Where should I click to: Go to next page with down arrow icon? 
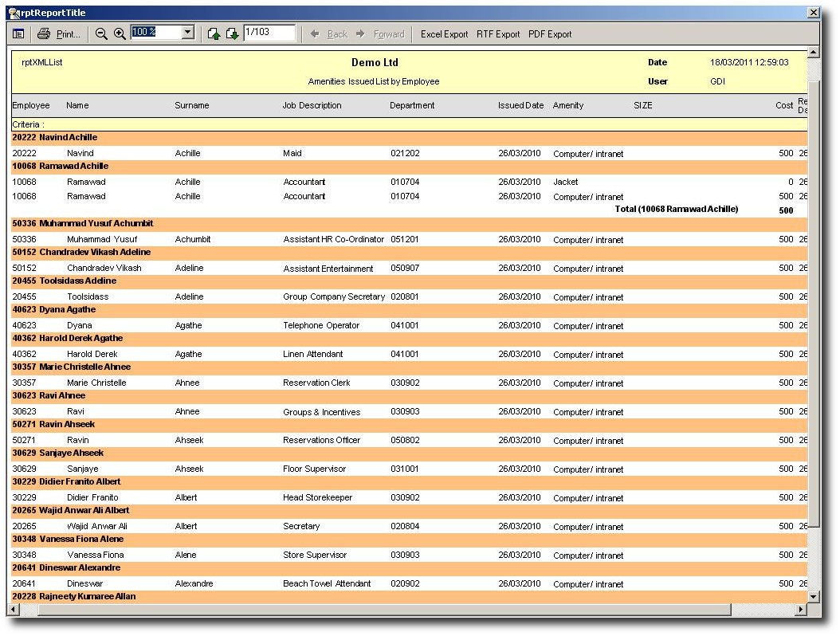[x=232, y=33]
